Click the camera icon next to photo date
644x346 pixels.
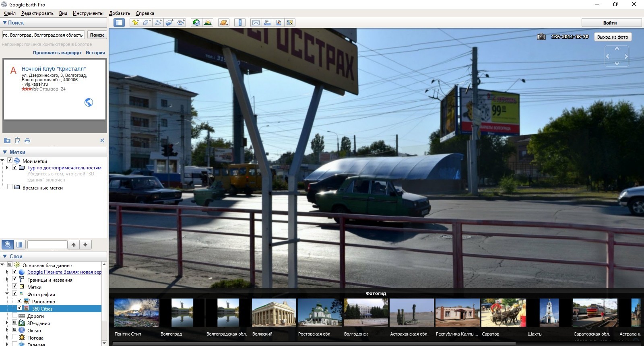(x=541, y=37)
